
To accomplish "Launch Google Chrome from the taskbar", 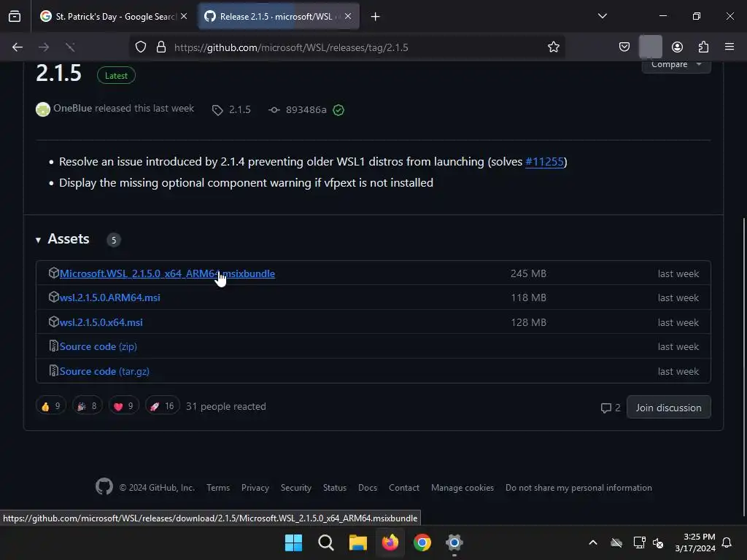I will 422,542.
